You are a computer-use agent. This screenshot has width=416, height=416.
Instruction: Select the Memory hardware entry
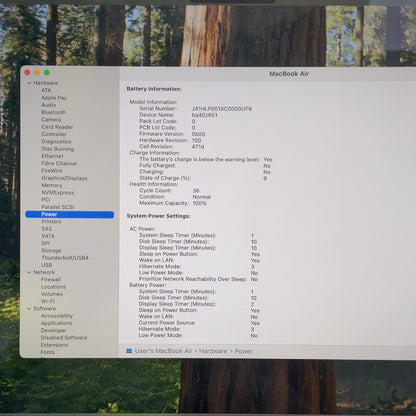52,185
